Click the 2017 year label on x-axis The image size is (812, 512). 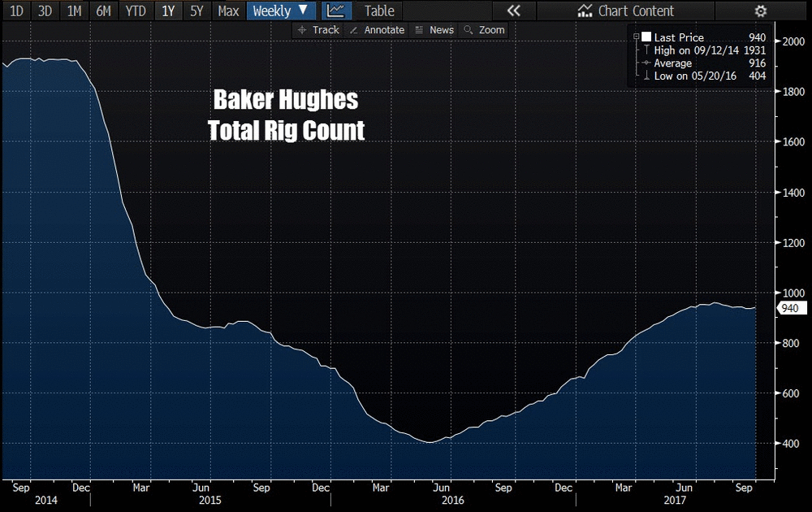tap(675, 500)
